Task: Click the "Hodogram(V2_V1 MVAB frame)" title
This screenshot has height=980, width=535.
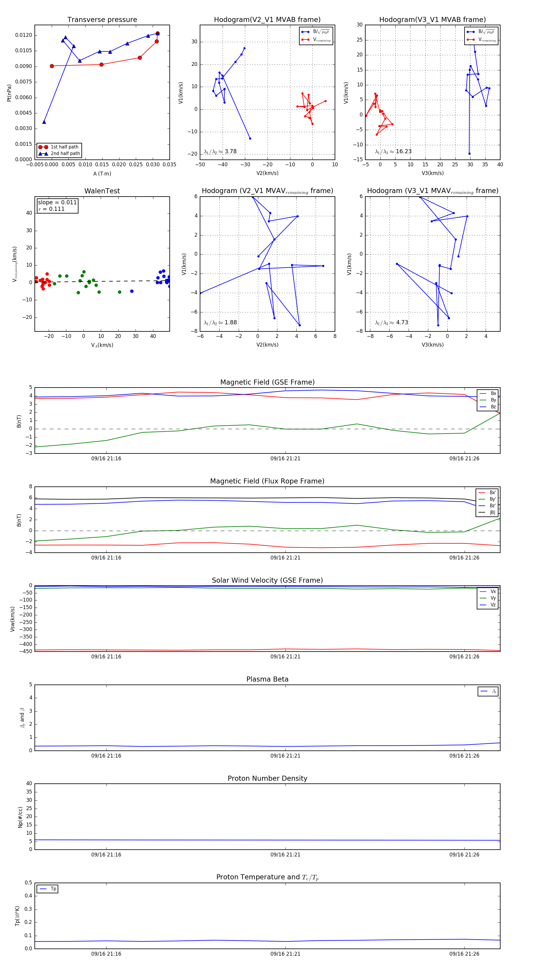Action: point(267,19)
